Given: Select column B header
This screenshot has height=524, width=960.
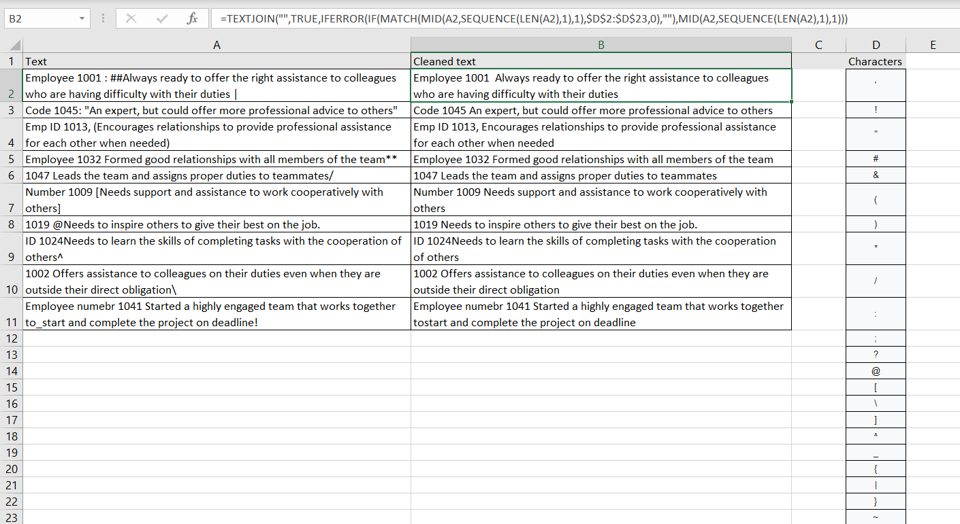Looking at the screenshot, I should pyautogui.click(x=600, y=45).
